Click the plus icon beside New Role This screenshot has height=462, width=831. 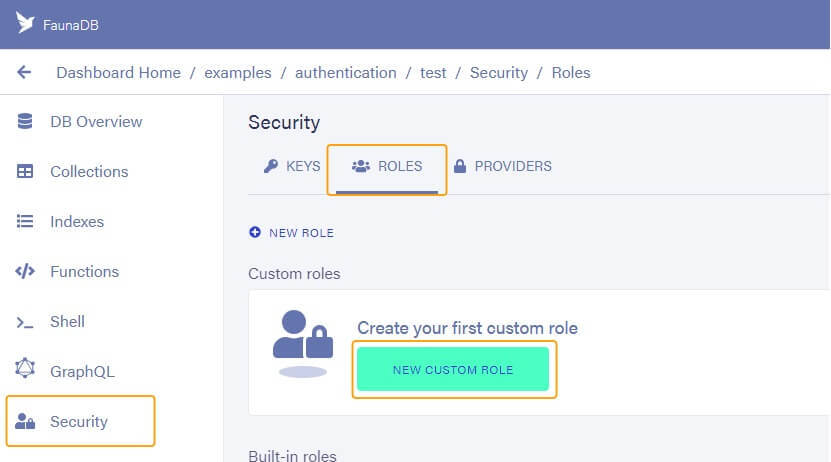[255, 232]
